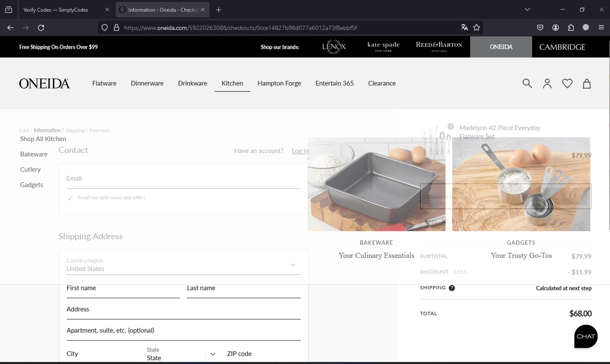
Task: Reload the page using refresh icon
Action: pyautogui.click(x=41, y=28)
